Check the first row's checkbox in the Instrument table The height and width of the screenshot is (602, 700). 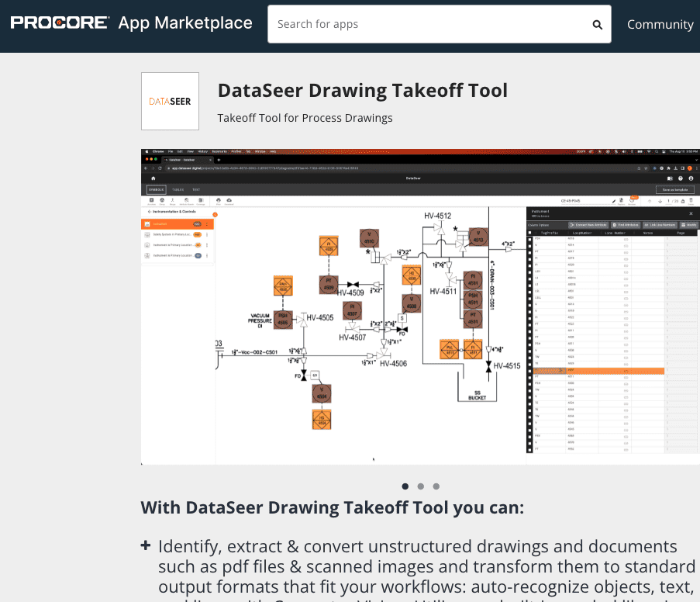tap(529, 240)
